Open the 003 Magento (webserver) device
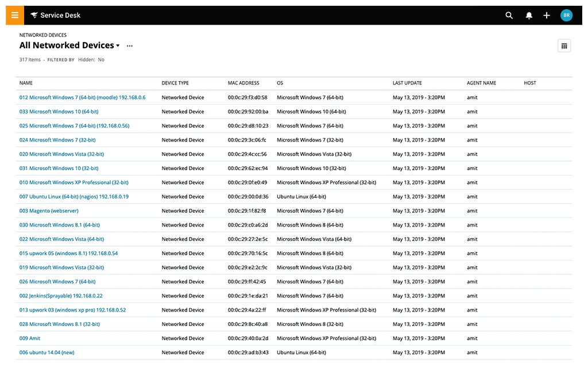 pyautogui.click(x=49, y=211)
